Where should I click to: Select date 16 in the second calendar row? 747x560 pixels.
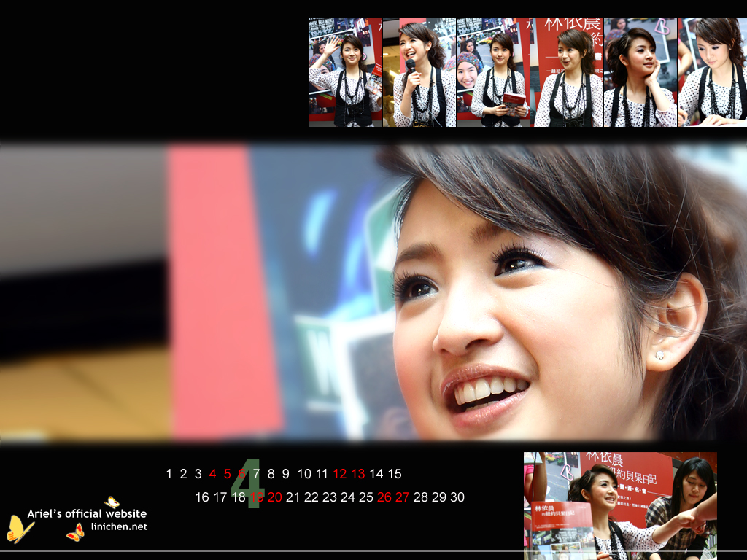click(x=202, y=497)
